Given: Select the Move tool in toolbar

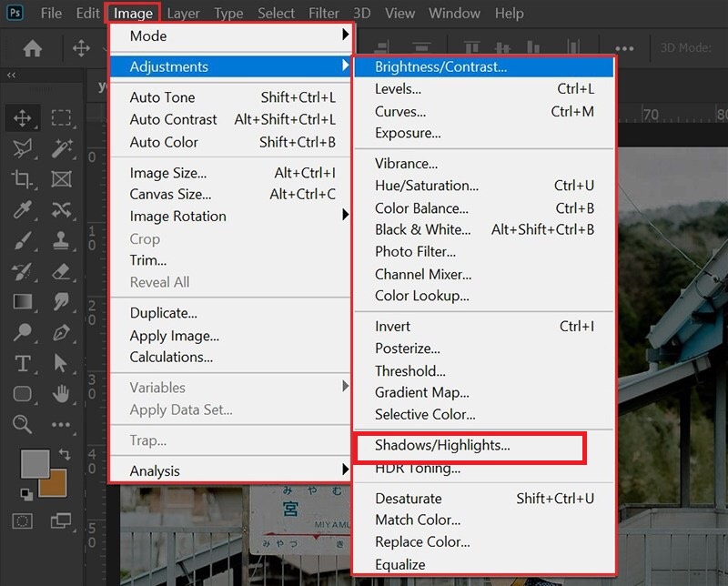Looking at the screenshot, I should click(x=22, y=118).
